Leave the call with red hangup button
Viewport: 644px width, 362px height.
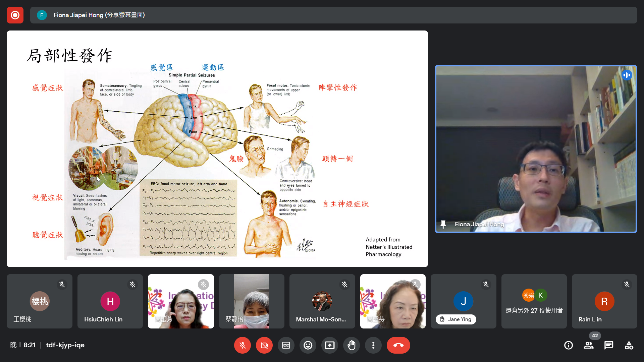[x=398, y=345]
